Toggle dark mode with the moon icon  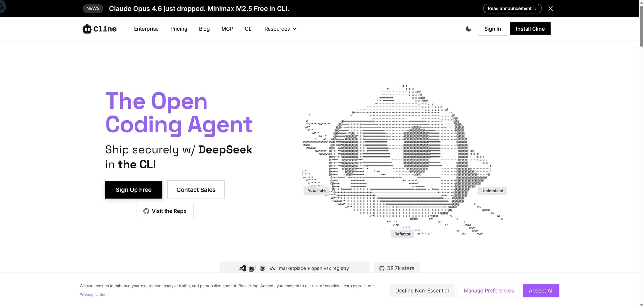pyautogui.click(x=469, y=29)
